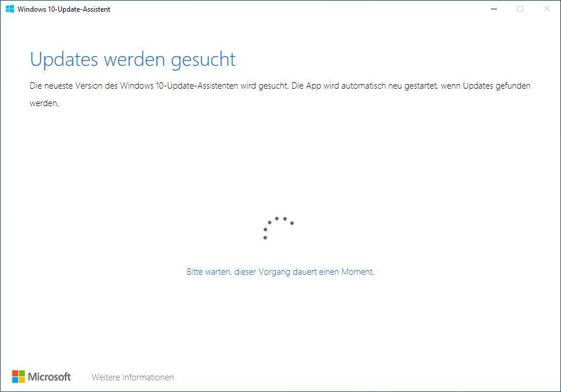Screen dimensions: 561x392
Task: Click the word 'werden.' below the description
Action: [44, 103]
